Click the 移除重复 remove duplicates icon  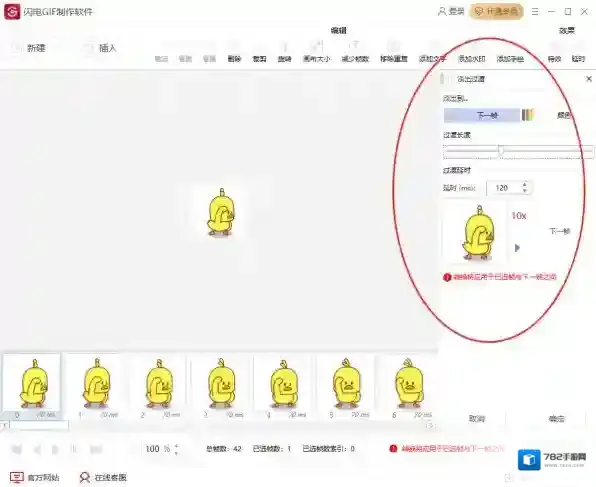click(394, 52)
